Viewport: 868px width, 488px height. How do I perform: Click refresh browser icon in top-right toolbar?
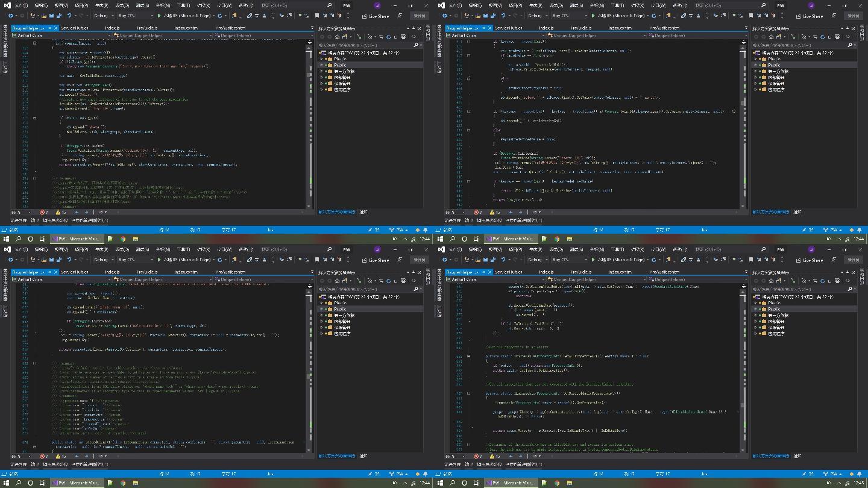653,16
